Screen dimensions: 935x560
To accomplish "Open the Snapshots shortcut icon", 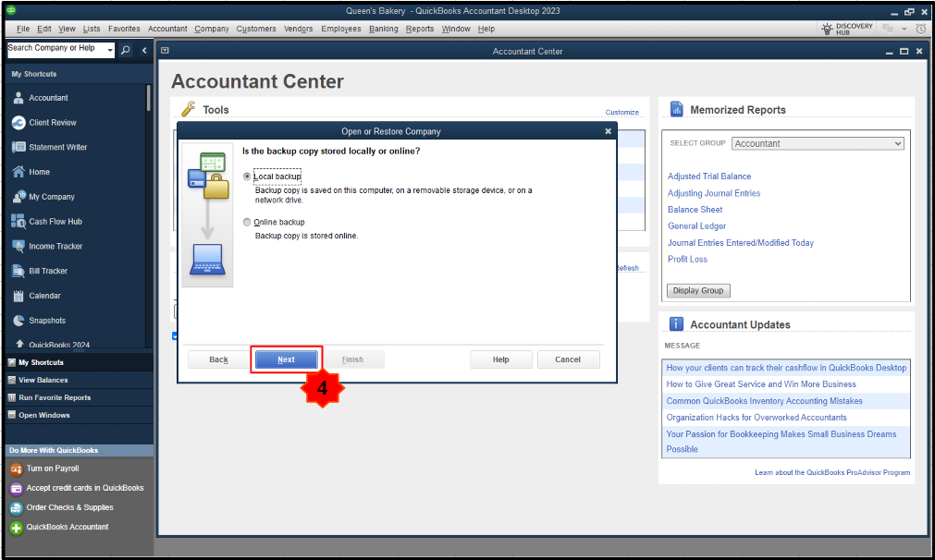I will (x=18, y=321).
